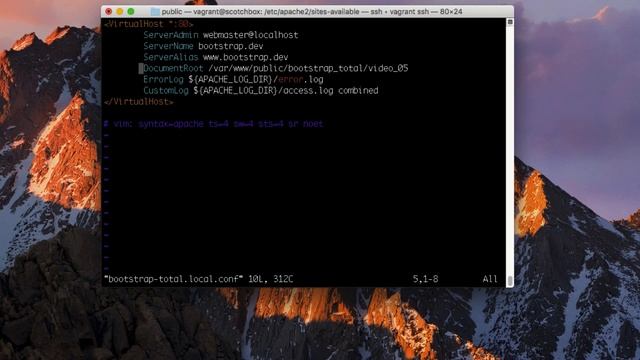The height and width of the screenshot is (360, 640).
Task: Click the CustomLog directive keyword
Action: pos(166,90)
